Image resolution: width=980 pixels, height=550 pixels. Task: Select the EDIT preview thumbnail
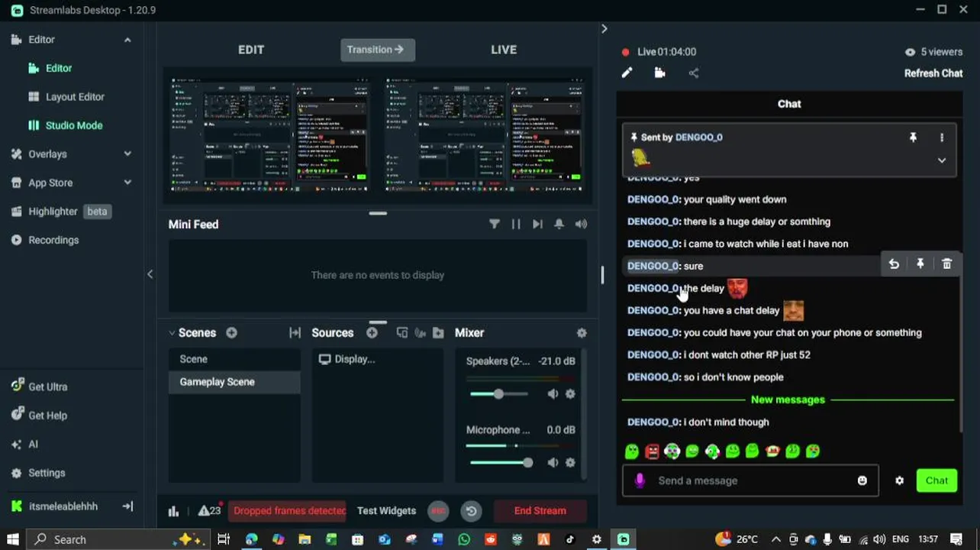[x=269, y=134]
